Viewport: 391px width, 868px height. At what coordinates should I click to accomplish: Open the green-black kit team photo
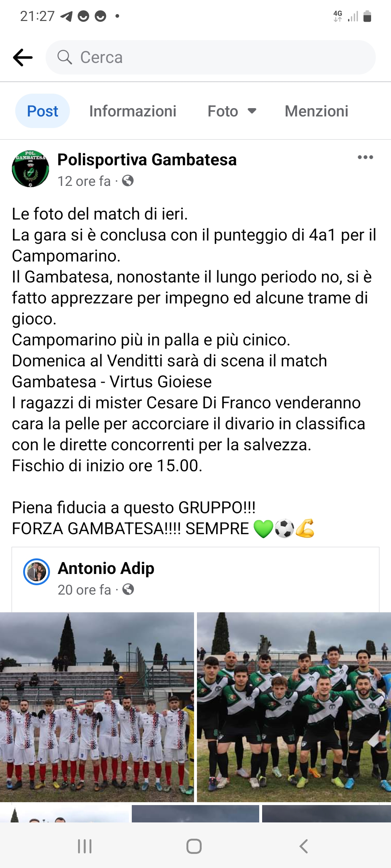[x=294, y=707]
